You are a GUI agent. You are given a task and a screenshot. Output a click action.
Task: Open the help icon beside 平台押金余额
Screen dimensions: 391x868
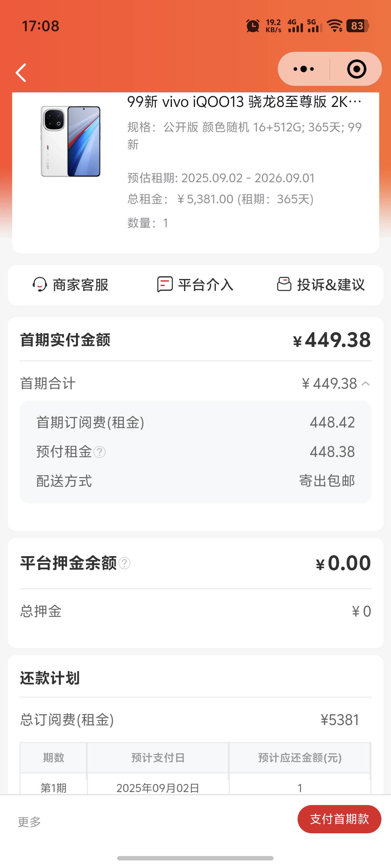click(124, 563)
